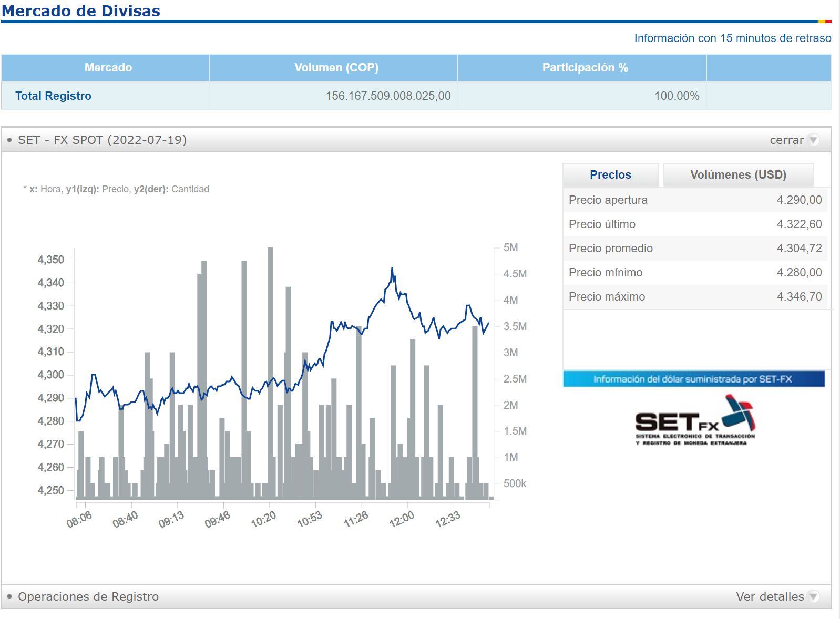Viewport: 840px width, 619px height.
Task: Click the bullet before Operaciones de Registro
Action: [x=9, y=596]
